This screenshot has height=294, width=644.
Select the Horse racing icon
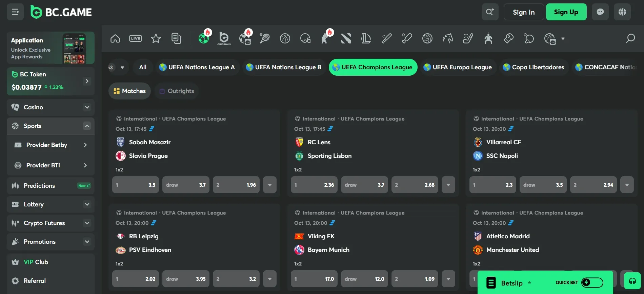click(448, 39)
